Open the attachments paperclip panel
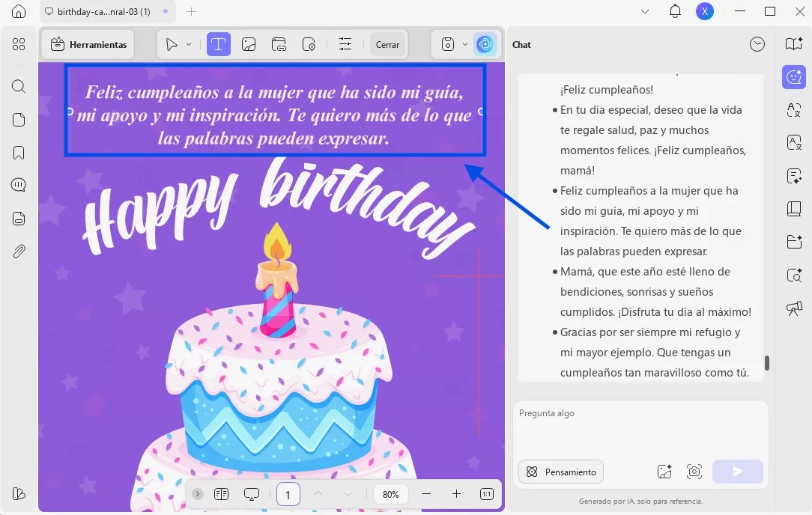The image size is (812, 515). (19, 252)
